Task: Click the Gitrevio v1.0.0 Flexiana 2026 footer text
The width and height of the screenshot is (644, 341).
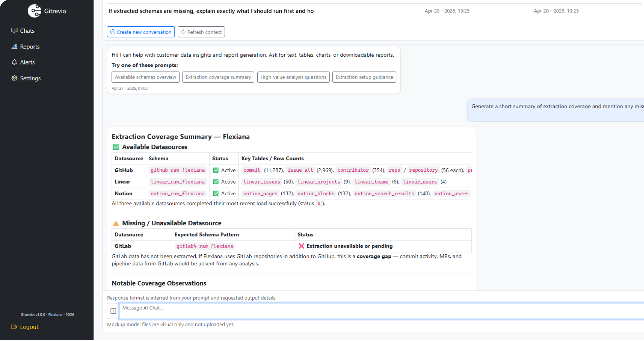Action: [x=47, y=315]
